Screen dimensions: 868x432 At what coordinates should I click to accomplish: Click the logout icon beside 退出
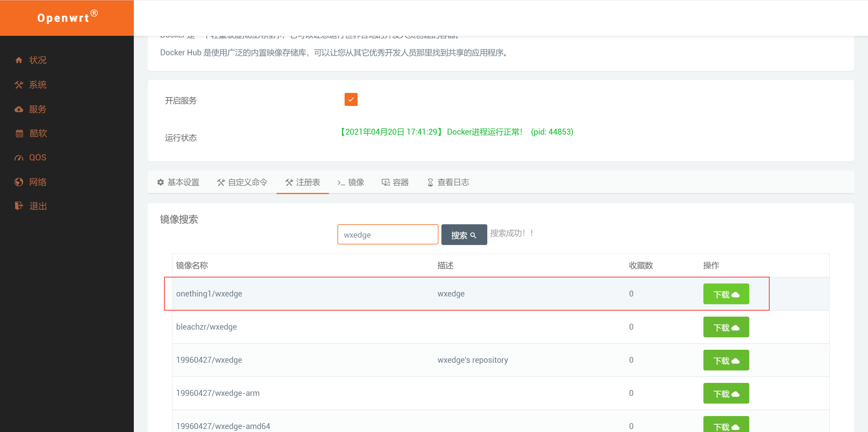(x=19, y=206)
